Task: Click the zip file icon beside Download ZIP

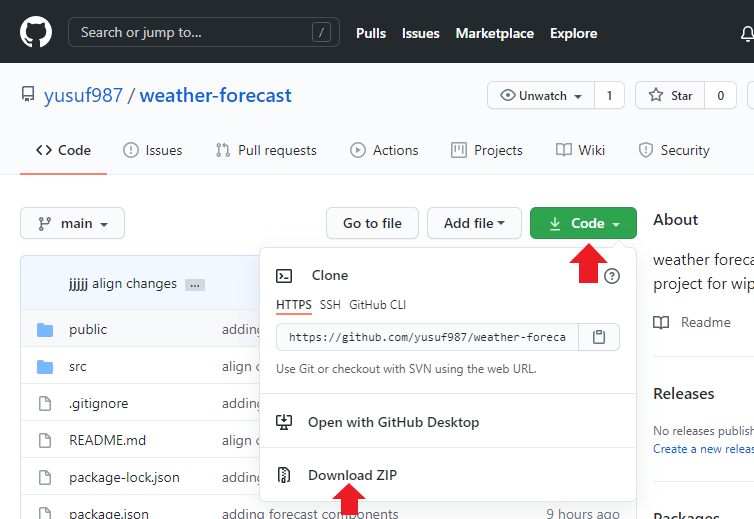Action: point(284,475)
